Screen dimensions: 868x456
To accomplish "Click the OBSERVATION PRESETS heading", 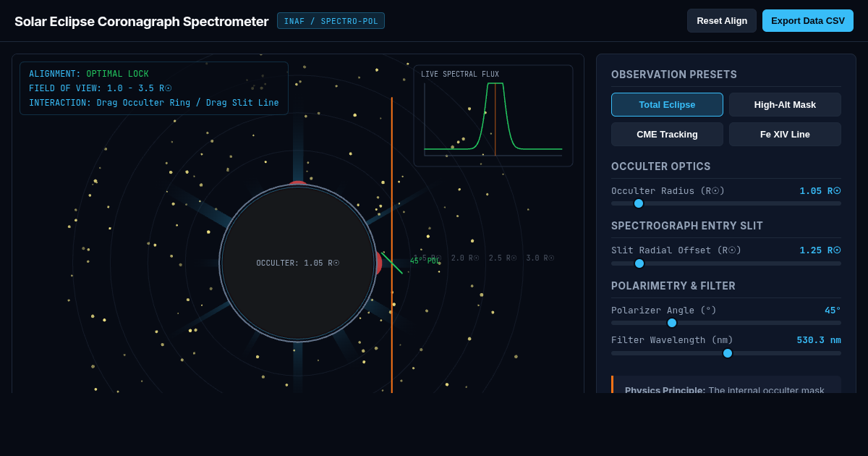I will tap(674, 75).
